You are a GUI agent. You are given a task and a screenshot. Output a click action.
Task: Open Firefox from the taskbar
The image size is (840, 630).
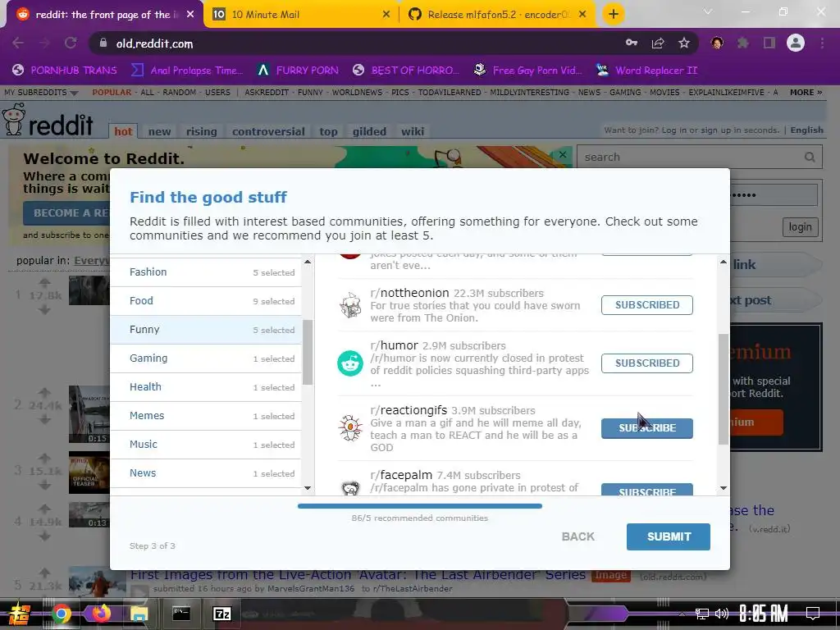(x=101, y=614)
